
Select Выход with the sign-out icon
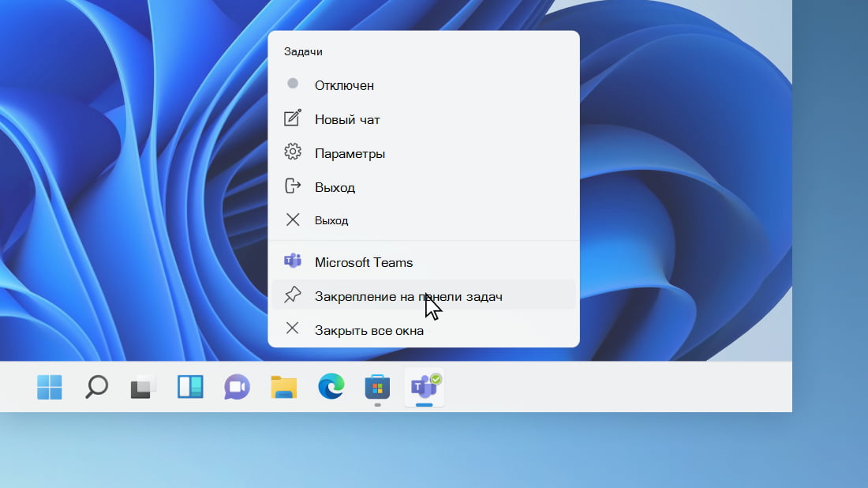335,186
